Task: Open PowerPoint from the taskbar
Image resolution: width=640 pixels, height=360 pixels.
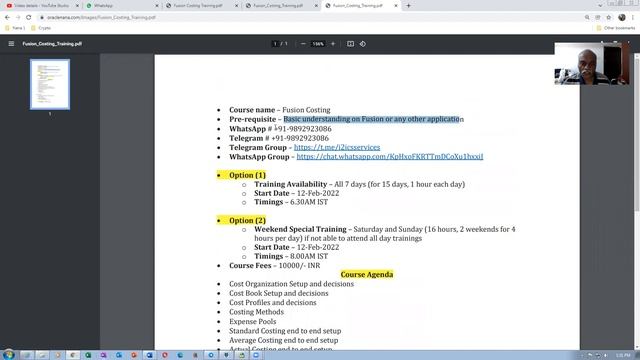Action: point(134,355)
